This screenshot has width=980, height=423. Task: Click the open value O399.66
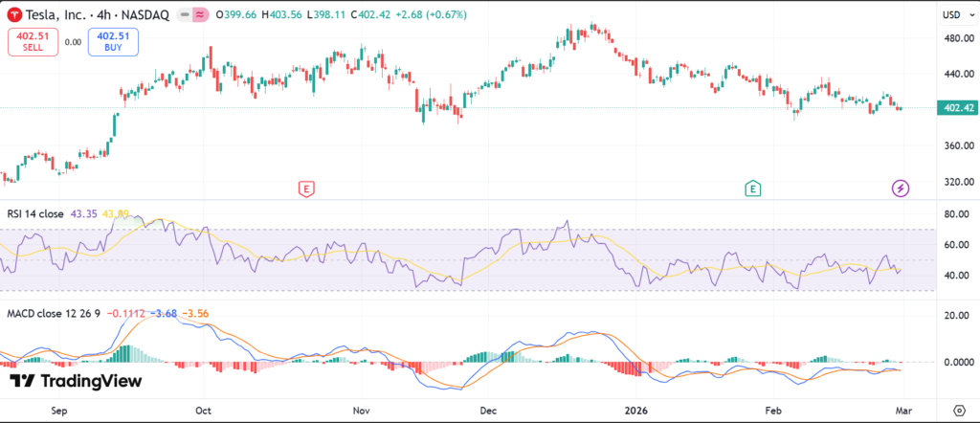(x=237, y=14)
